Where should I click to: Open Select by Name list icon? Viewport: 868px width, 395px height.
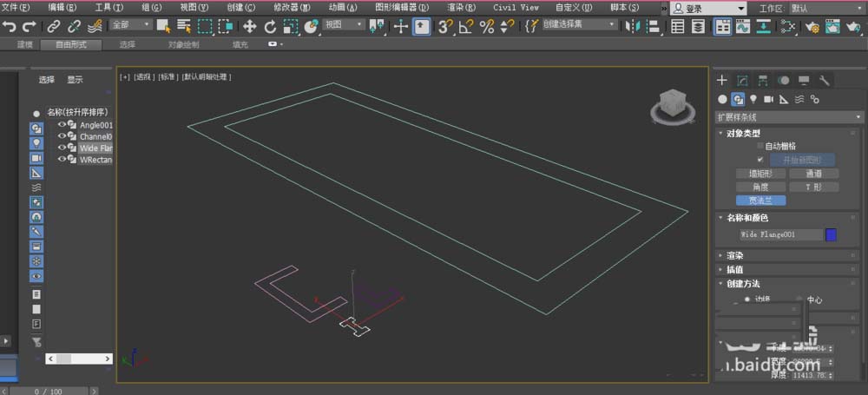[x=184, y=26]
